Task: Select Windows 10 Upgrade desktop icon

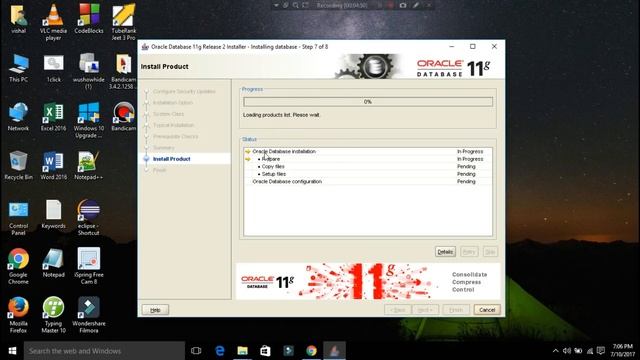Action: point(89,120)
